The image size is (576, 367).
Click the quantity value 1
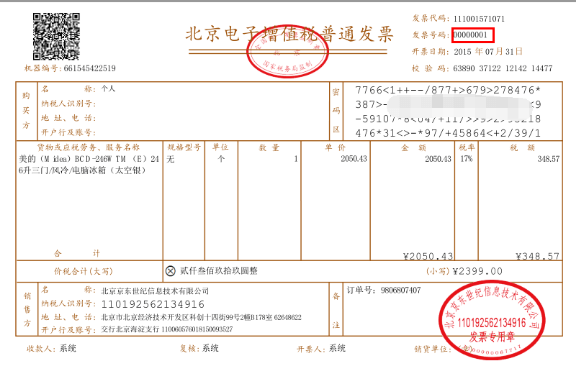pyautogui.click(x=296, y=159)
